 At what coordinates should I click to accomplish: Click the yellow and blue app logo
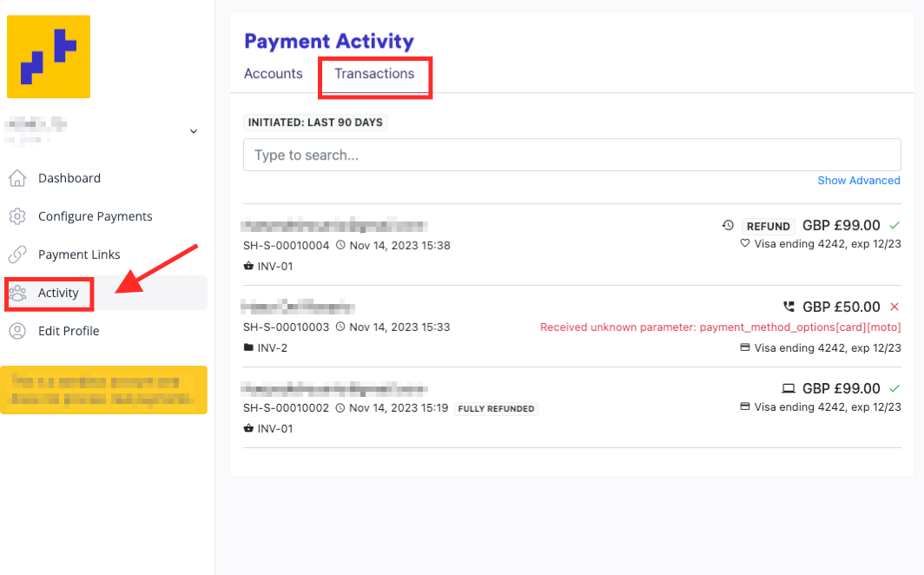[49, 56]
